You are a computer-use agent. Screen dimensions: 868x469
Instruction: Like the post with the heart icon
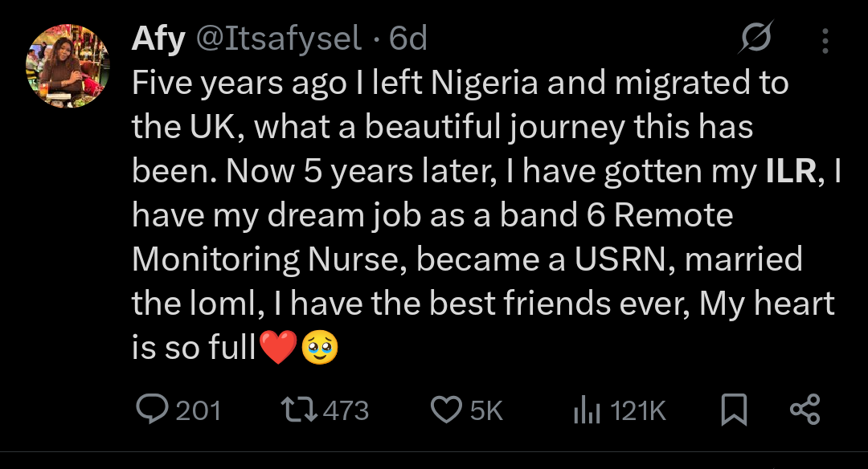445,410
